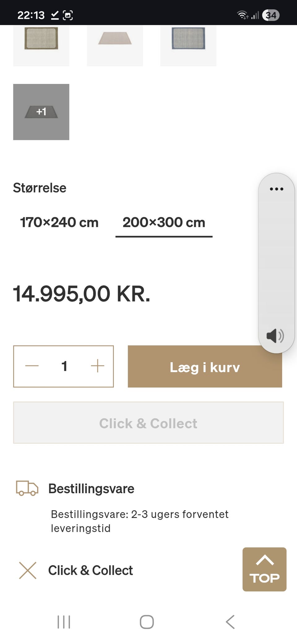The width and height of the screenshot is (297, 644).
Task: Select the 170×240 cm size option
Action: pos(59,222)
